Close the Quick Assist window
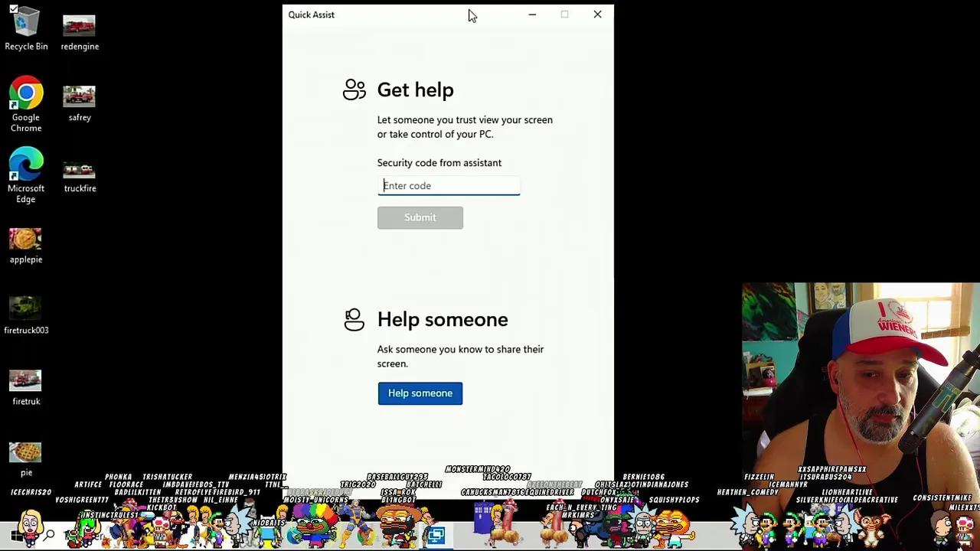980x551 pixels. tap(597, 15)
